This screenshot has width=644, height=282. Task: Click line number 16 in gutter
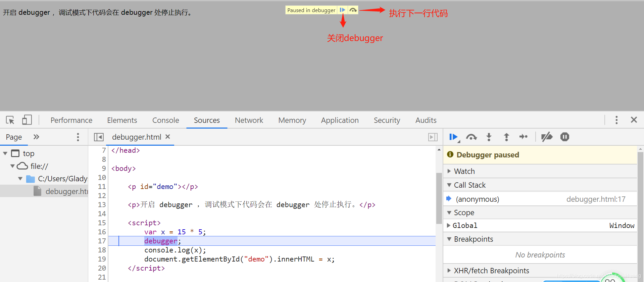click(102, 232)
